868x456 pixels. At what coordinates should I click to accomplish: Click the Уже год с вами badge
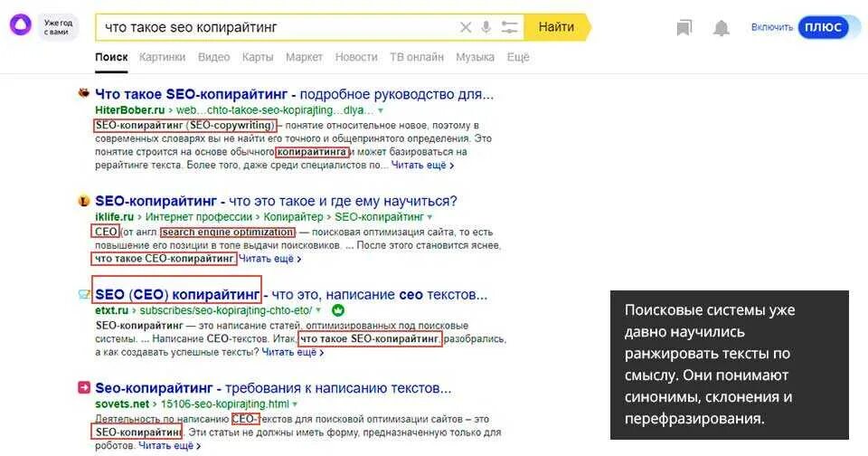pos(58,27)
